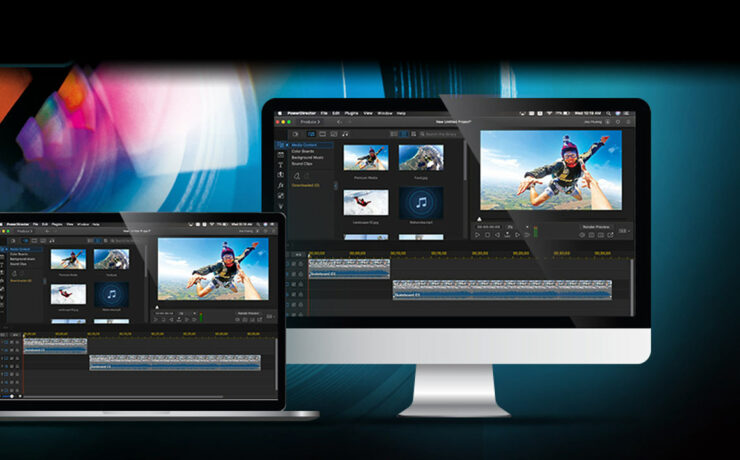Screen dimensions: 740x460
Task: Open the Edit menu on the iMac screen
Action: pyautogui.click(x=336, y=113)
